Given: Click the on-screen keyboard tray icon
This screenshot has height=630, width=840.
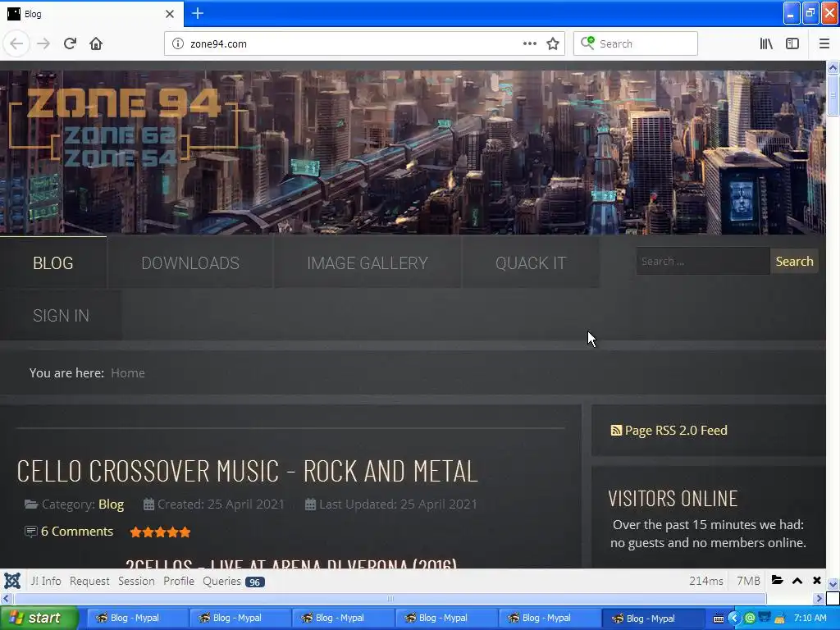Looking at the screenshot, I should pos(719,619).
